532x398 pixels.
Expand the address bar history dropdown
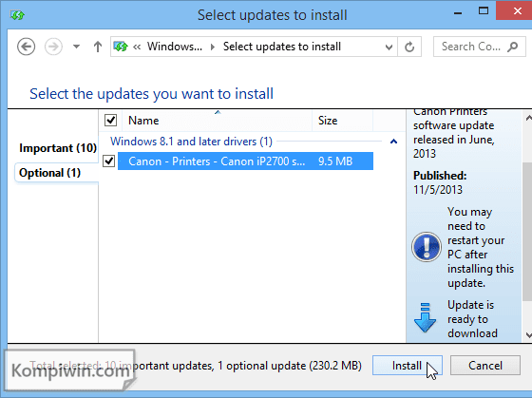point(389,47)
